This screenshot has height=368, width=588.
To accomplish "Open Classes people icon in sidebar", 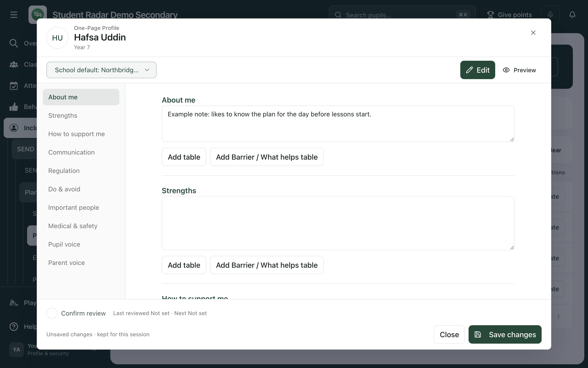I will pyautogui.click(x=14, y=64).
